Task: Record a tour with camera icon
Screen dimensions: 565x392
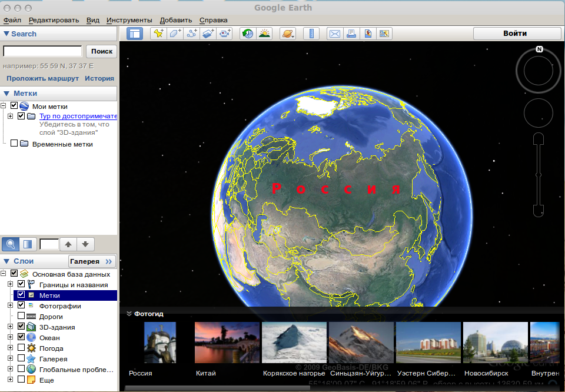Action: coord(225,34)
